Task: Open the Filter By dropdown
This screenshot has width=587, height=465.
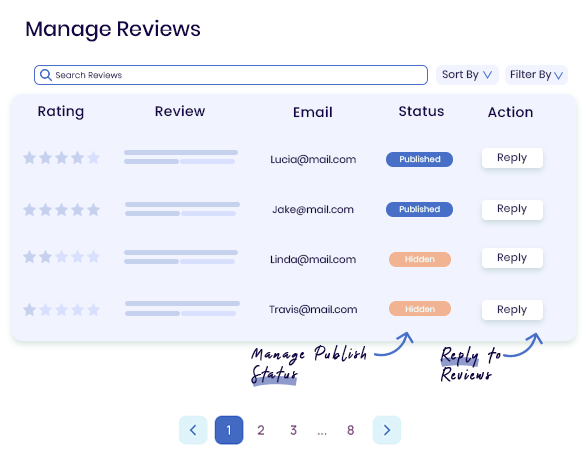Action: [536, 75]
